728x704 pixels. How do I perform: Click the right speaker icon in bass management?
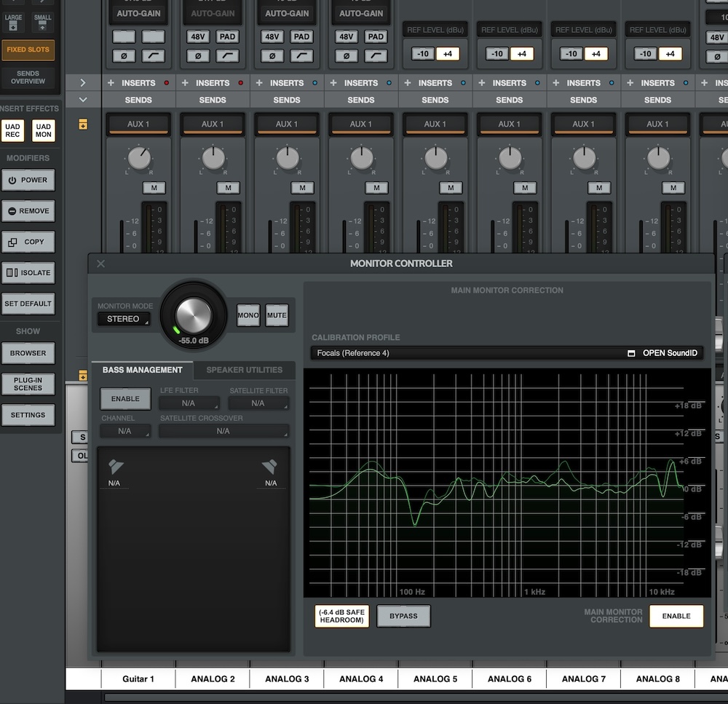(x=270, y=466)
